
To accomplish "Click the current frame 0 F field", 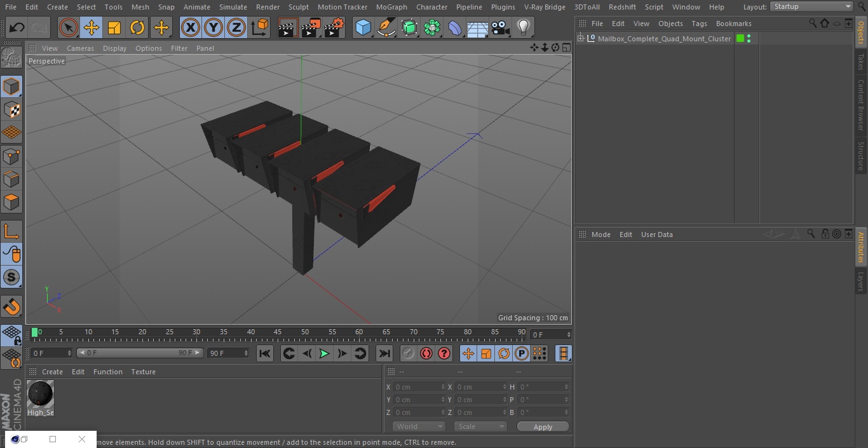I will click(x=551, y=334).
